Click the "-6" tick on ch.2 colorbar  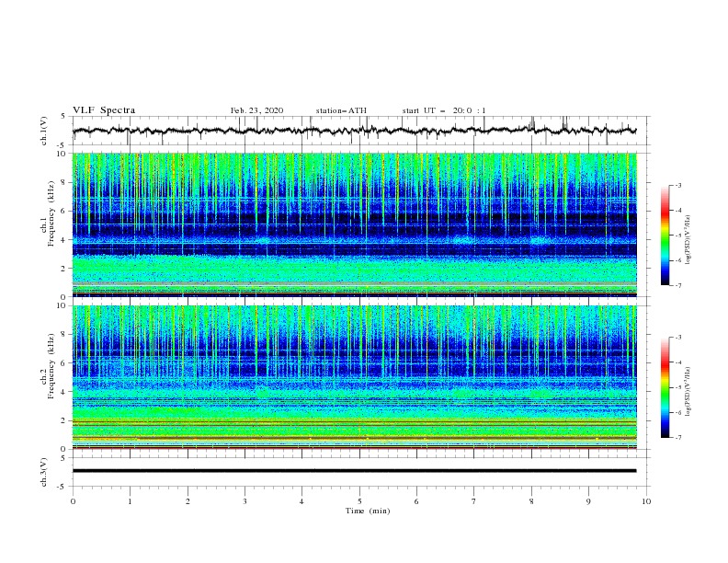click(x=677, y=412)
